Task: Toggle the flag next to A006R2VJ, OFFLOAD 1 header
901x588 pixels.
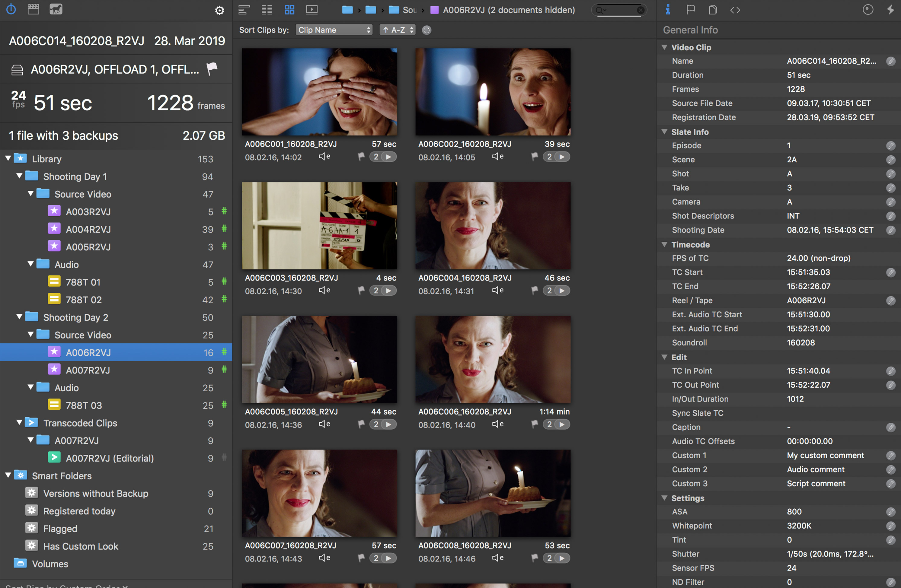Action: coord(212,69)
